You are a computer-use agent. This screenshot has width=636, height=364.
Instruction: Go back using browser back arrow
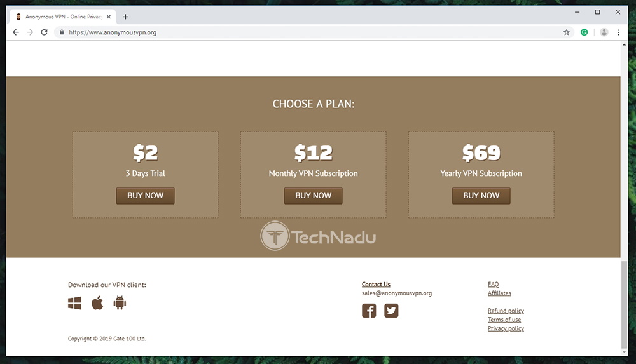coord(16,32)
